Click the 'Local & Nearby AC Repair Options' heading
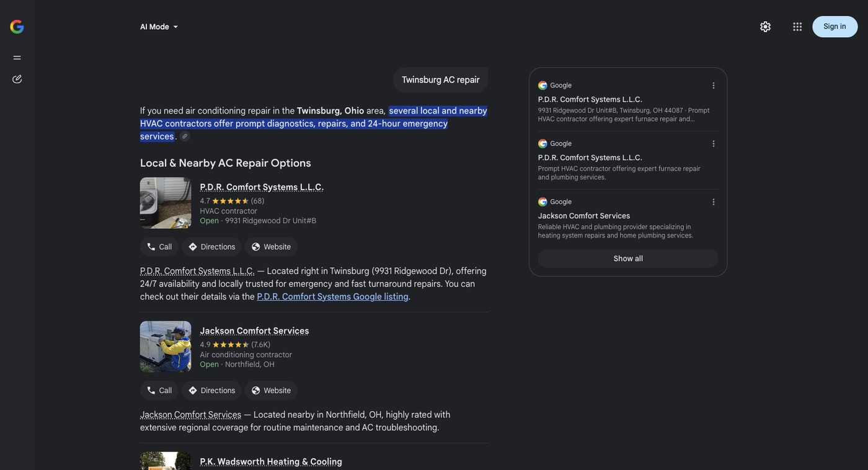868x470 pixels. [x=226, y=163]
